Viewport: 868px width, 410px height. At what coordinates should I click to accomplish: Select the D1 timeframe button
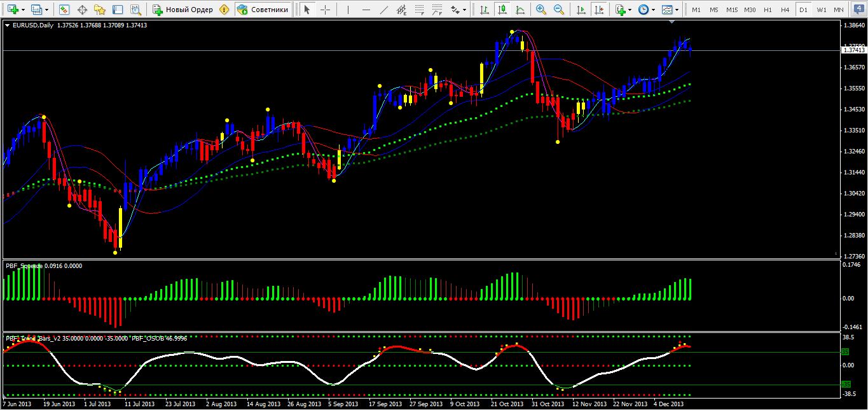pos(803,10)
